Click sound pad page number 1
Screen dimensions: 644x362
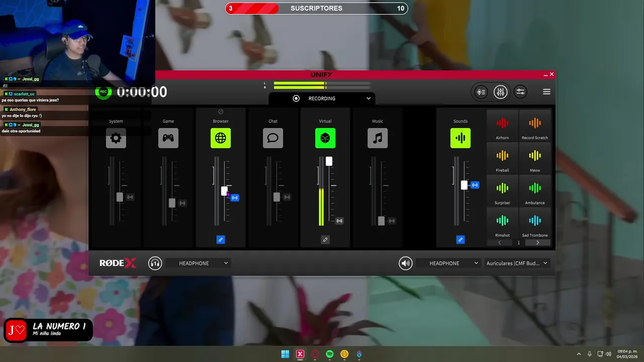click(x=519, y=242)
